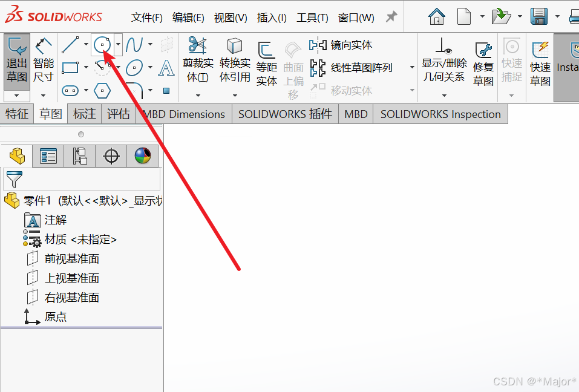Screen dimensions: 579x392
Task: Click the Text tool icon
Action: pos(166,68)
